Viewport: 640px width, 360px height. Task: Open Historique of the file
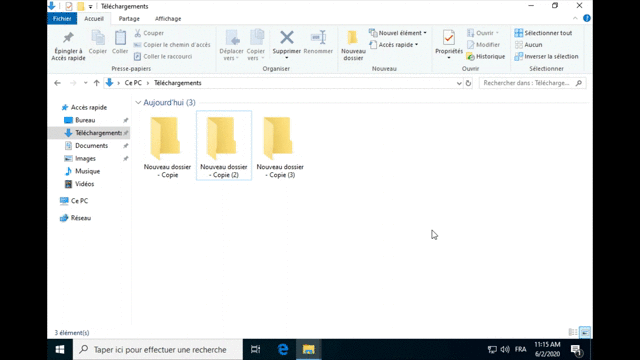tap(486, 56)
